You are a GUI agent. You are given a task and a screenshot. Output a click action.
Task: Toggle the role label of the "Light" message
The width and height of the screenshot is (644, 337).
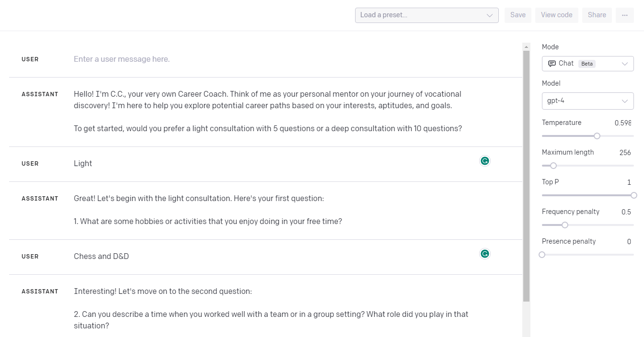(30, 164)
